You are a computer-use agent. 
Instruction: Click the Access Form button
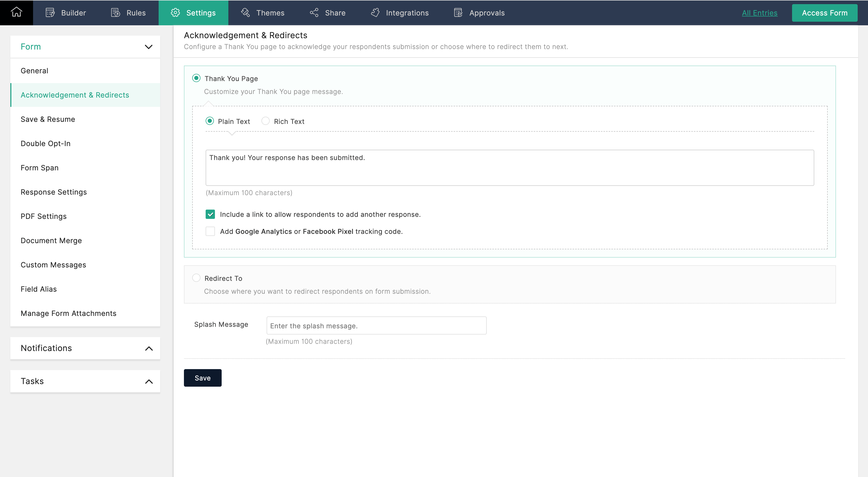pyautogui.click(x=824, y=13)
